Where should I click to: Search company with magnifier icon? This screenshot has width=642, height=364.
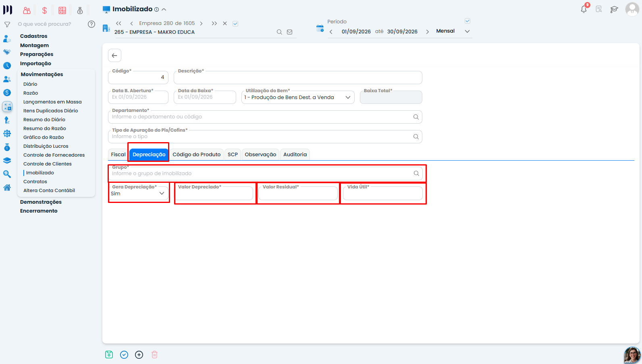click(x=279, y=32)
